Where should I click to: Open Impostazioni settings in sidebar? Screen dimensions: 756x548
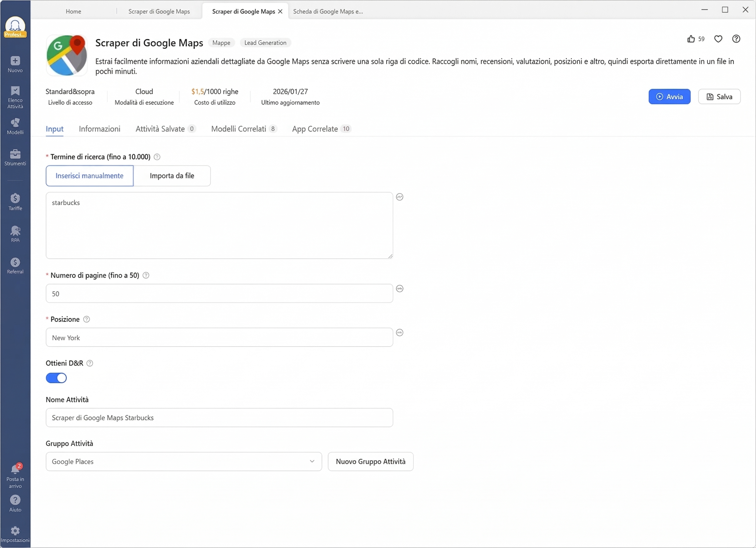(x=15, y=535)
